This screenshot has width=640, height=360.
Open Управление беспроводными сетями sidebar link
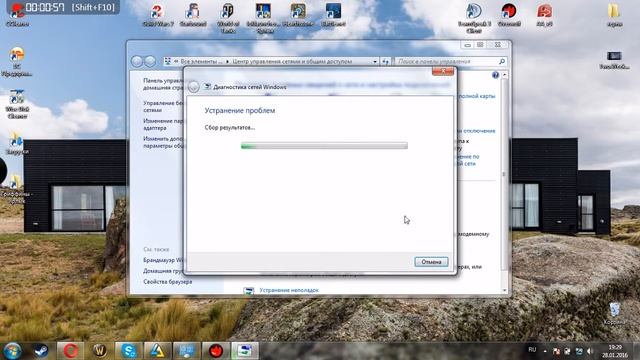(x=163, y=107)
